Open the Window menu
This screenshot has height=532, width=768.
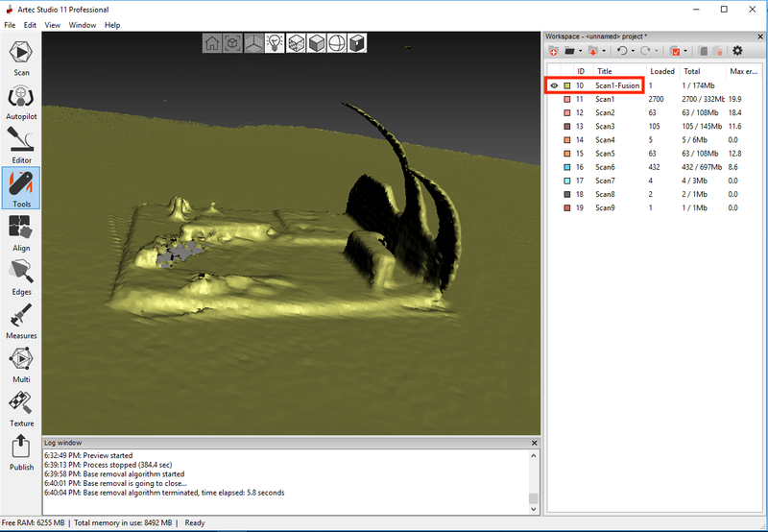point(82,24)
